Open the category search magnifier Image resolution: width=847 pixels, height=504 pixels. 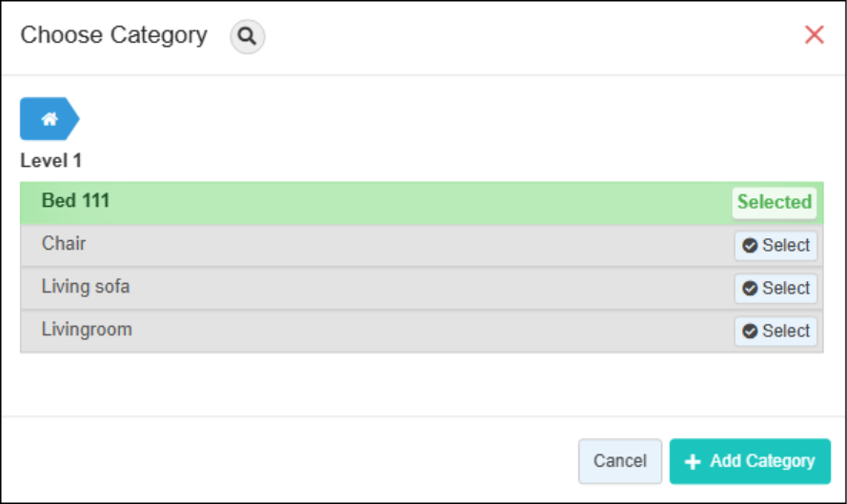247,37
